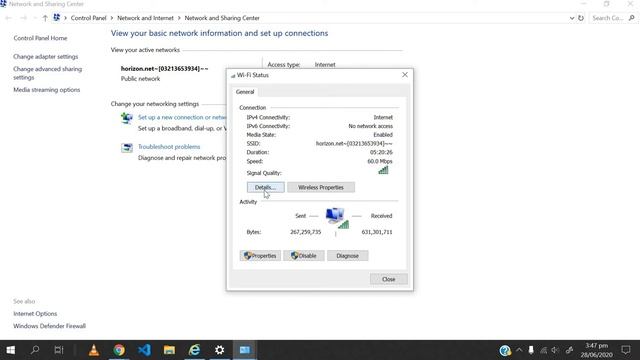Click the search magnifier in Control Panel
This screenshot has width=640, height=360.
[x=632, y=18]
